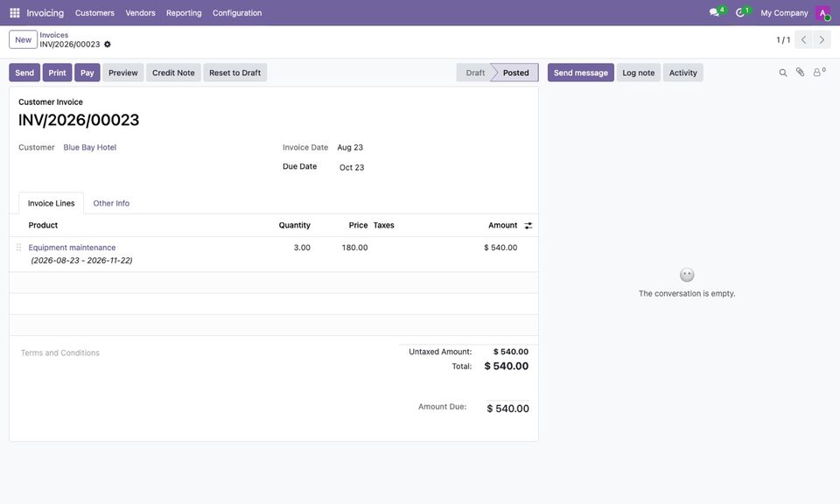The height and width of the screenshot is (504, 840).
Task: Open the Reporting menu
Action: (x=184, y=13)
